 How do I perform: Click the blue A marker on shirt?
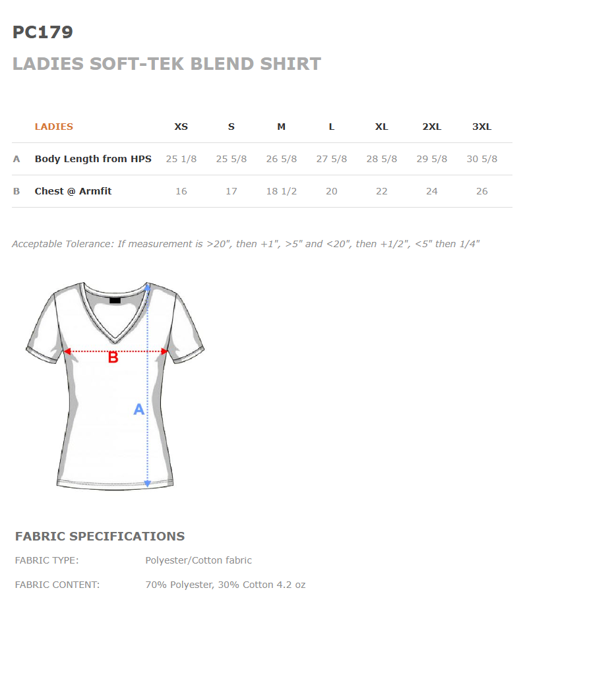(x=139, y=409)
